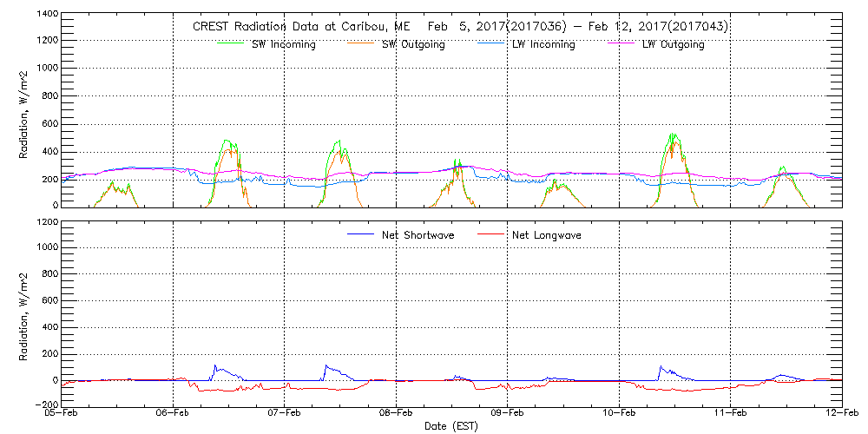Click the 10-Feb date label
Screen dimensions: 868x434
pos(619,415)
